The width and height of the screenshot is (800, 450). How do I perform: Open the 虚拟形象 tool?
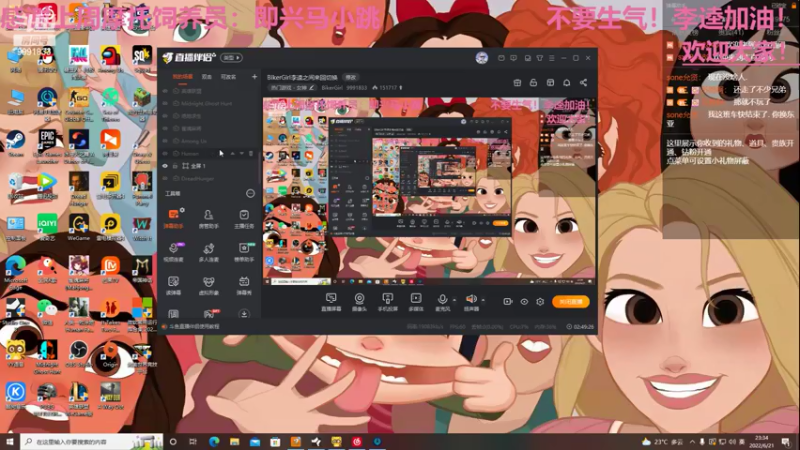pyautogui.click(x=208, y=285)
